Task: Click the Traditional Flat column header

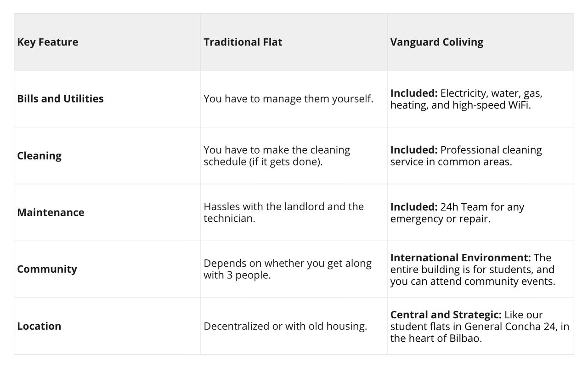Action: pos(243,42)
